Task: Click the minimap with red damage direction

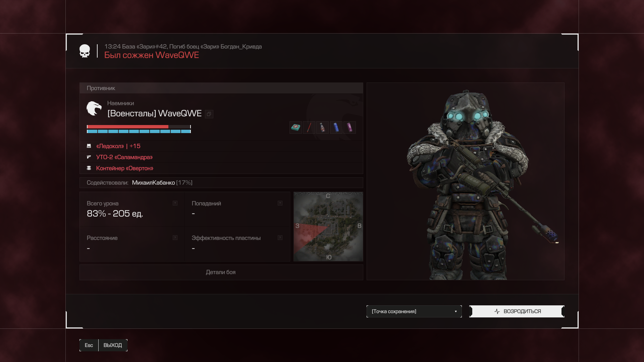Action: pyautogui.click(x=328, y=227)
